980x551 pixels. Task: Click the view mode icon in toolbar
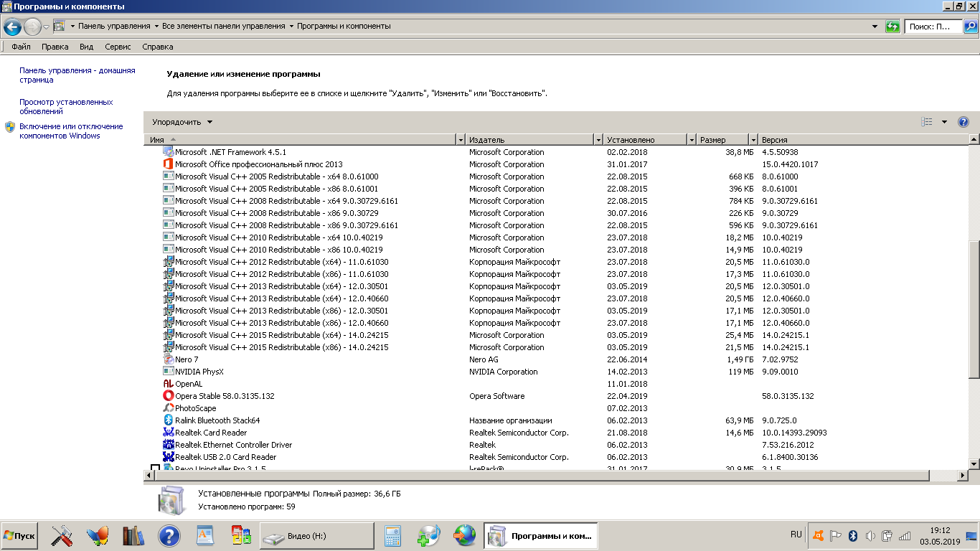(927, 122)
